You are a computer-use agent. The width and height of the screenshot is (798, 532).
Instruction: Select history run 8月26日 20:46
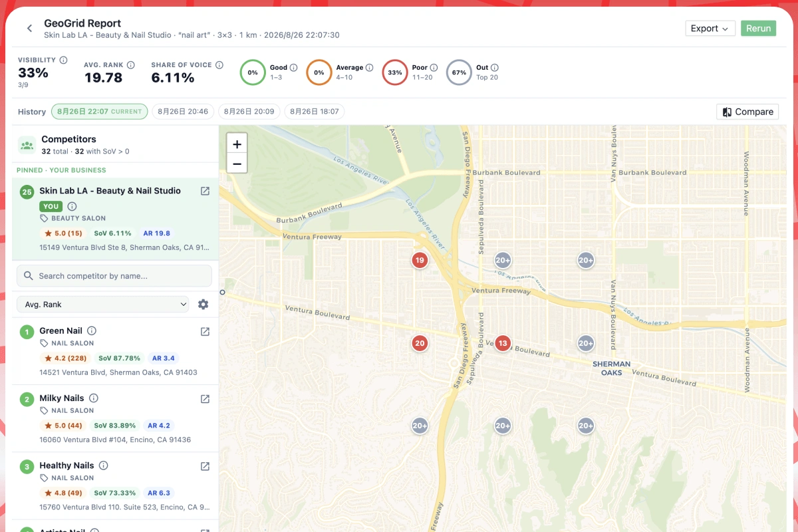click(183, 112)
